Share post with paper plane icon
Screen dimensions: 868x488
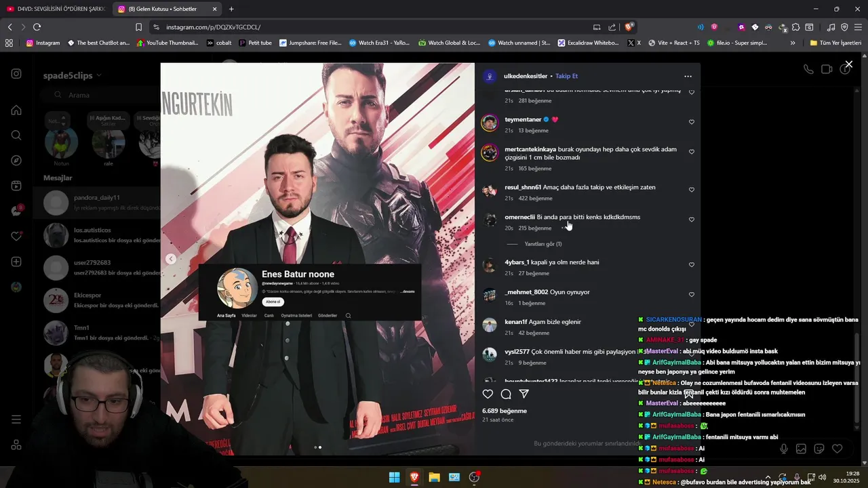(524, 394)
